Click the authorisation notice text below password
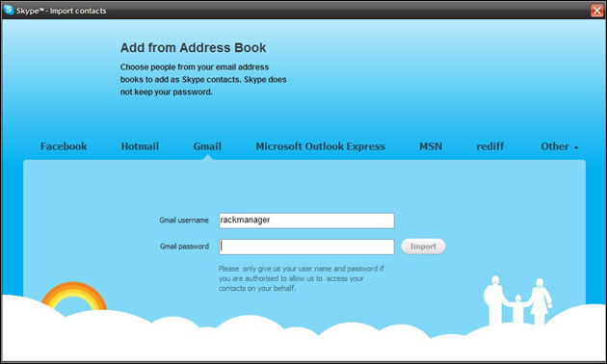This screenshot has height=364, width=607. (x=302, y=278)
